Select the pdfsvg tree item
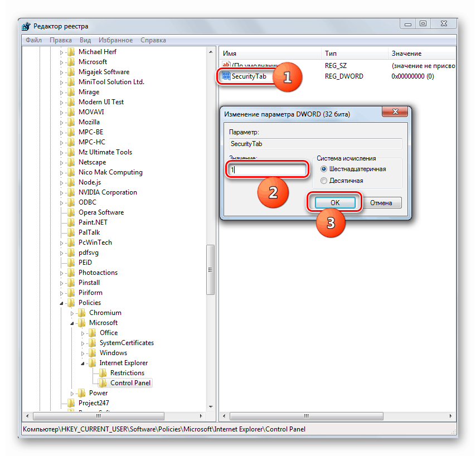This screenshot has width=476, height=456. pos(88,253)
